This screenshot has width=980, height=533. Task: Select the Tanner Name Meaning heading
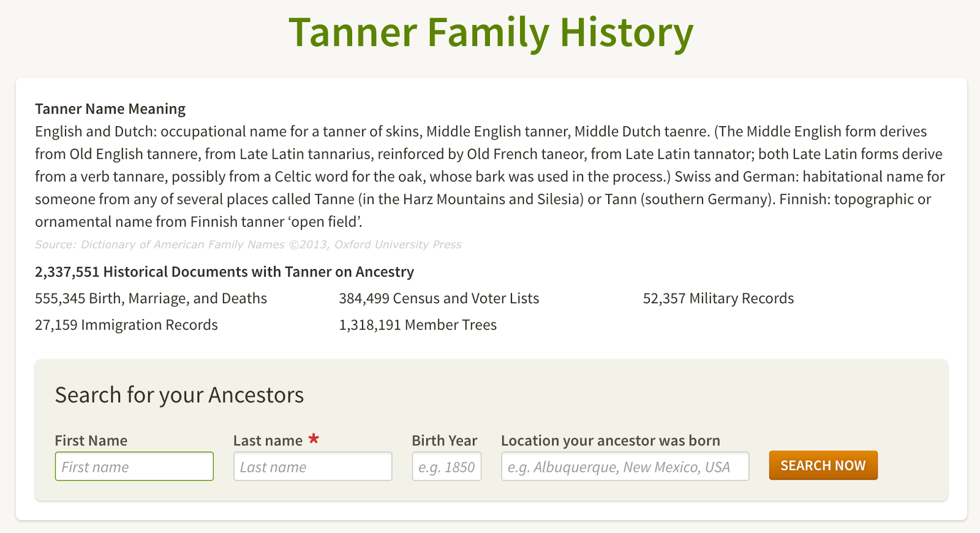(110, 108)
